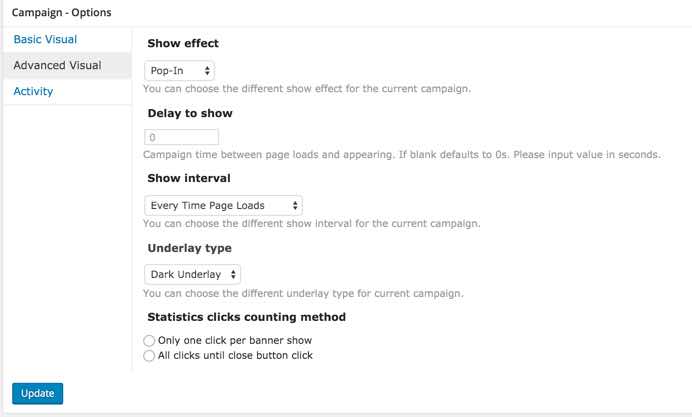Screen dimensions: 692x417
Task: Click the Delay to show heading
Action: point(190,113)
